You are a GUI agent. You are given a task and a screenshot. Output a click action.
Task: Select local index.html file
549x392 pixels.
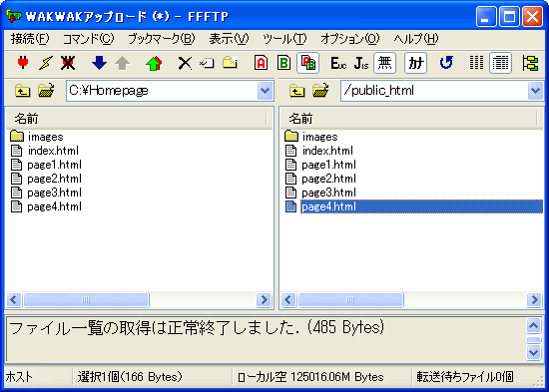pyautogui.click(x=45, y=151)
